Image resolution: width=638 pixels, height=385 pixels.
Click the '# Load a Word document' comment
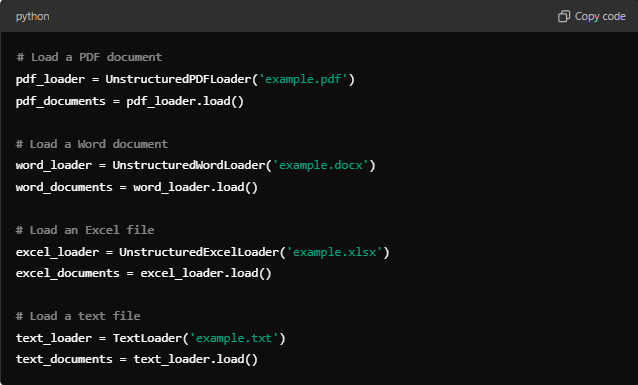pos(92,144)
